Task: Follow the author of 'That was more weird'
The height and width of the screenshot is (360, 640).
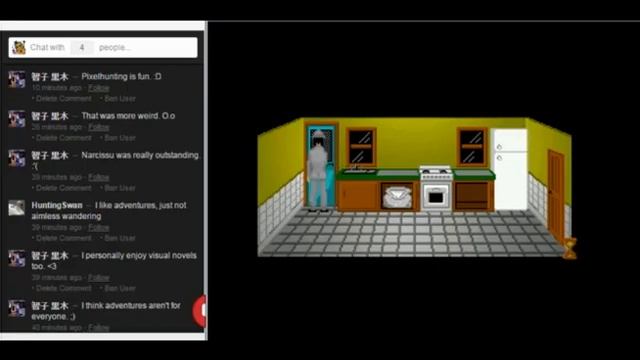Action: [99, 127]
